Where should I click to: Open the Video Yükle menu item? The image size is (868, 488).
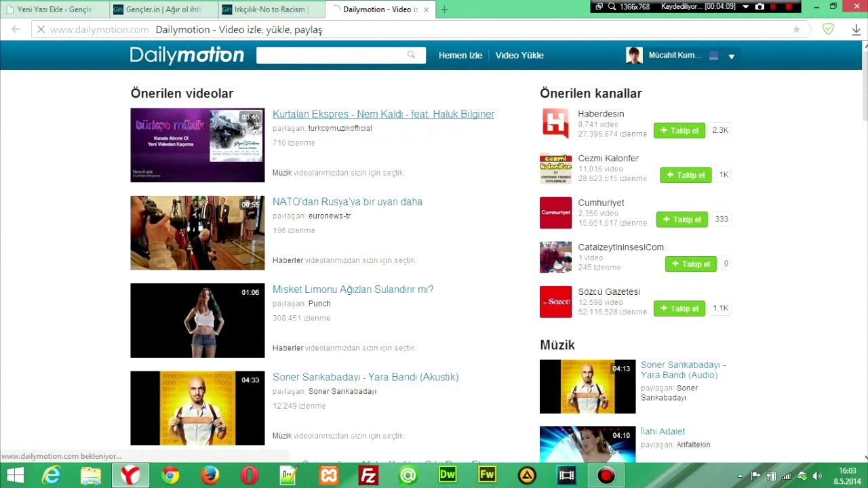pyautogui.click(x=519, y=56)
